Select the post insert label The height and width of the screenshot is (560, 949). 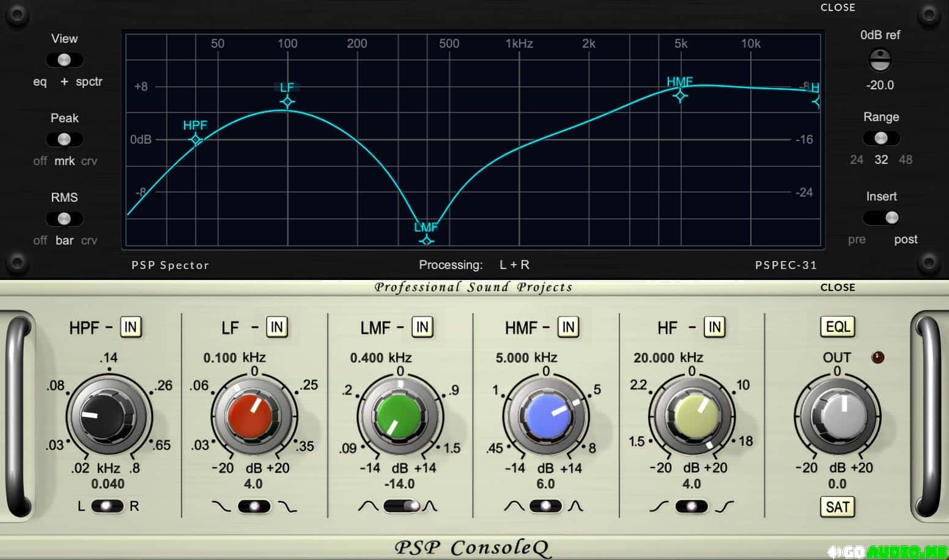coord(906,240)
